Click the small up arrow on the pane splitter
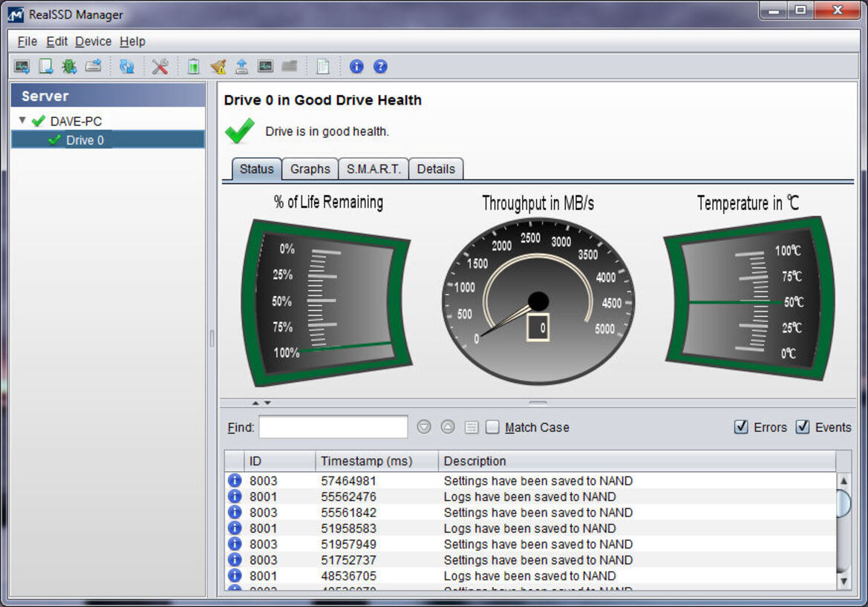Screen dimensions: 868x607 point(255,403)
